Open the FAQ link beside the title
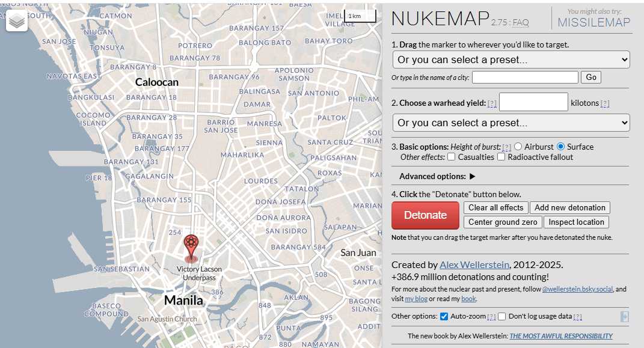Viewport: 644px width, 348px height. pyautogui.click(x=520, y=23)
